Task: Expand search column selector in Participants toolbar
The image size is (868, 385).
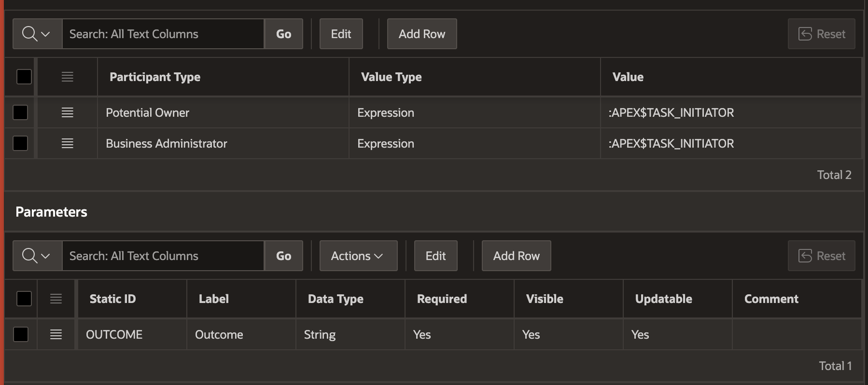Action: tap(37, 34)
